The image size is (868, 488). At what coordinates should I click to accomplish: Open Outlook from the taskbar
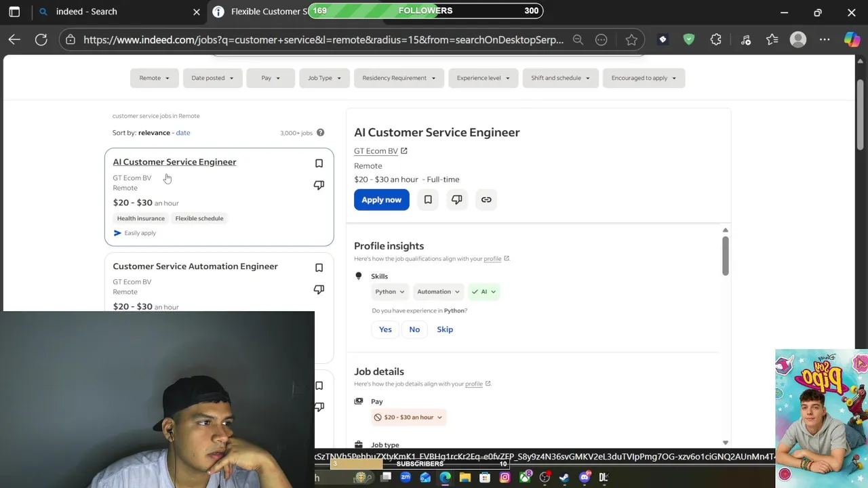click(x=425, y=477)
